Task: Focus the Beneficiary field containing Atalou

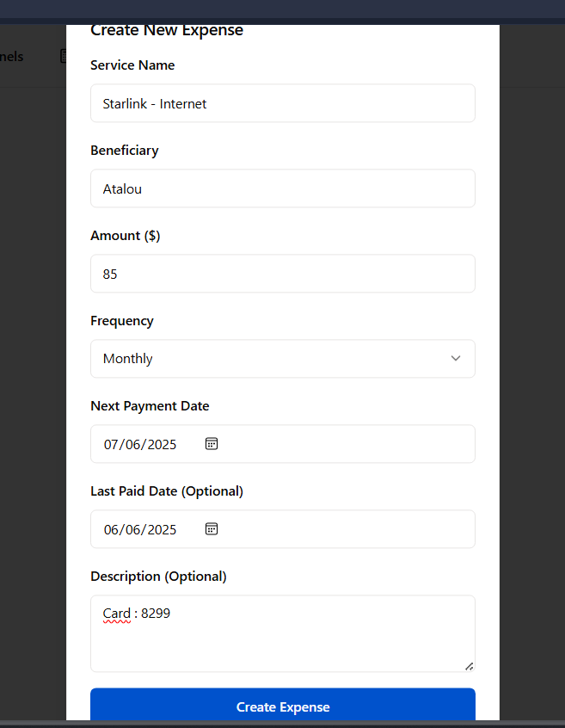Action: (x=282, y=188)
